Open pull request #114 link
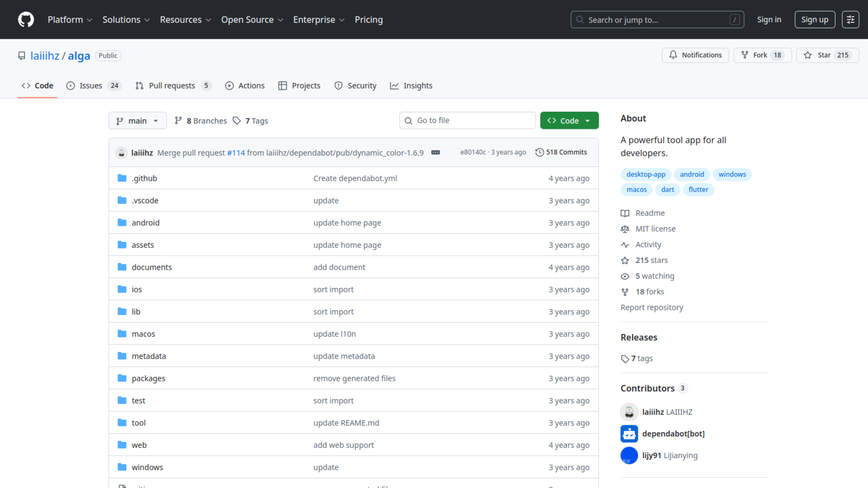Screen dimensions: 868x488 [236, 153]
